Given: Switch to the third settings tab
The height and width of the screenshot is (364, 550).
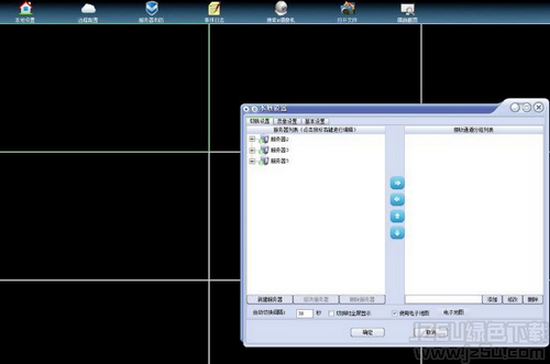Looking at the screenshot, I should pos(315,121).
